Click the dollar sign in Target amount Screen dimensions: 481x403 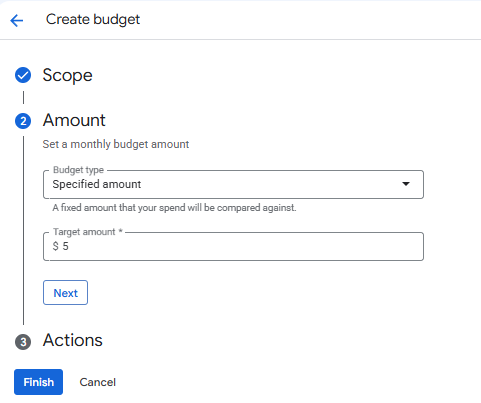click(55, 246)
